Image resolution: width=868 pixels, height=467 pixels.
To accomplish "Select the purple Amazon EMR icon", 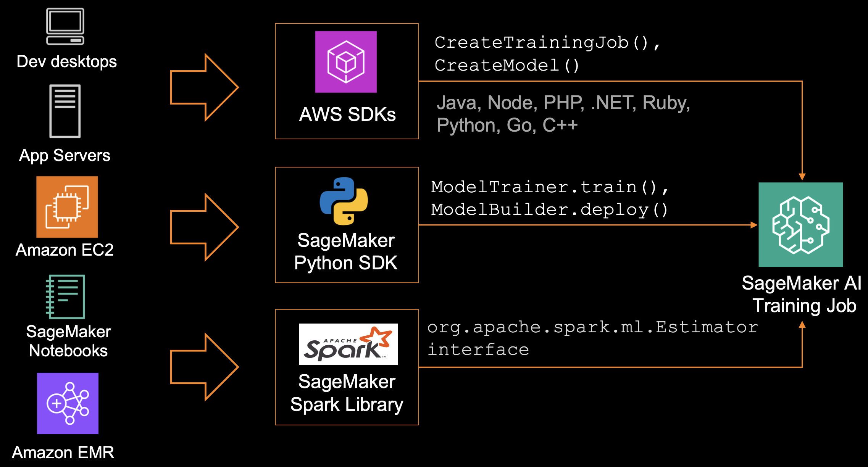I will click(x=68, y=403).
